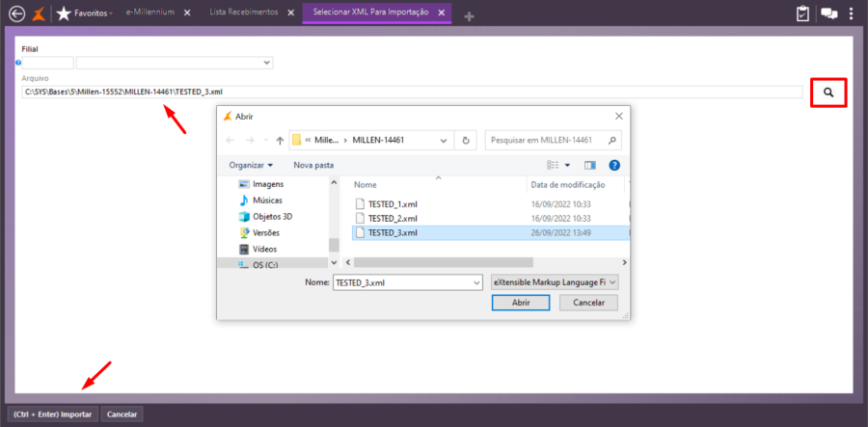
Task: Refresh the MILLEN-14461 folder view
Action: pos(466,141)
